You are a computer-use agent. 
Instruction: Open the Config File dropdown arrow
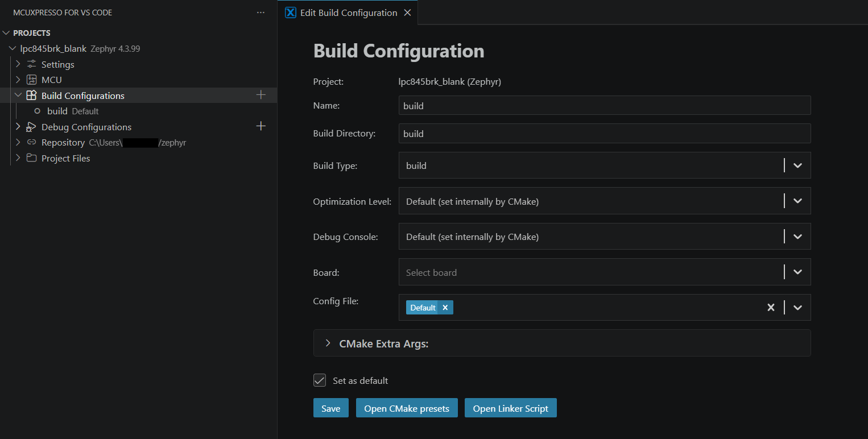(797, 308)
